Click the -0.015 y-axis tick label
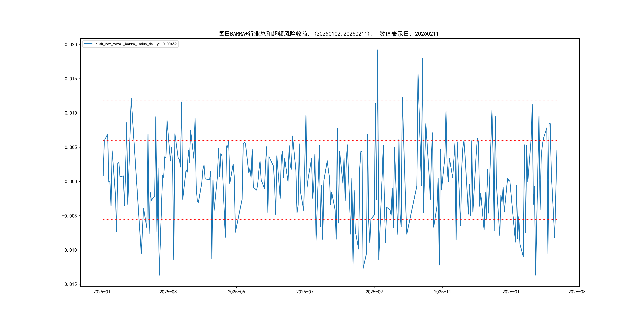 70,284
